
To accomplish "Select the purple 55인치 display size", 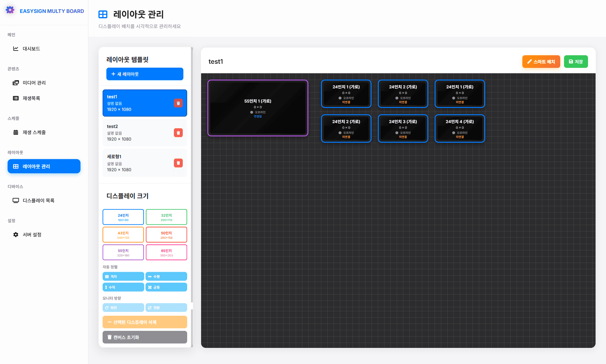I will click(123, 253).
